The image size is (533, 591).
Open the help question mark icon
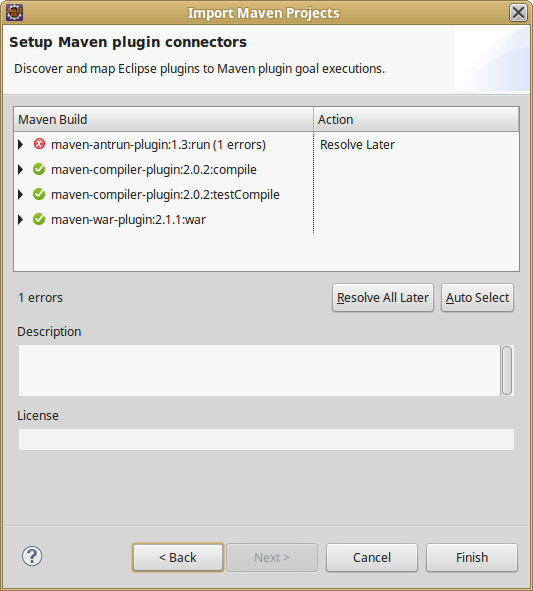tap(32, 556)
